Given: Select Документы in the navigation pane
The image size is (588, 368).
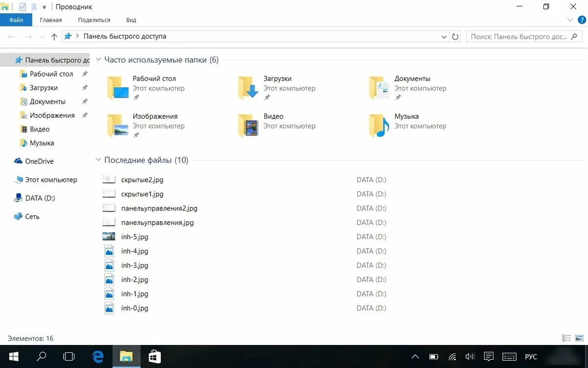Looking at the screenshot, I should point(48,102).
